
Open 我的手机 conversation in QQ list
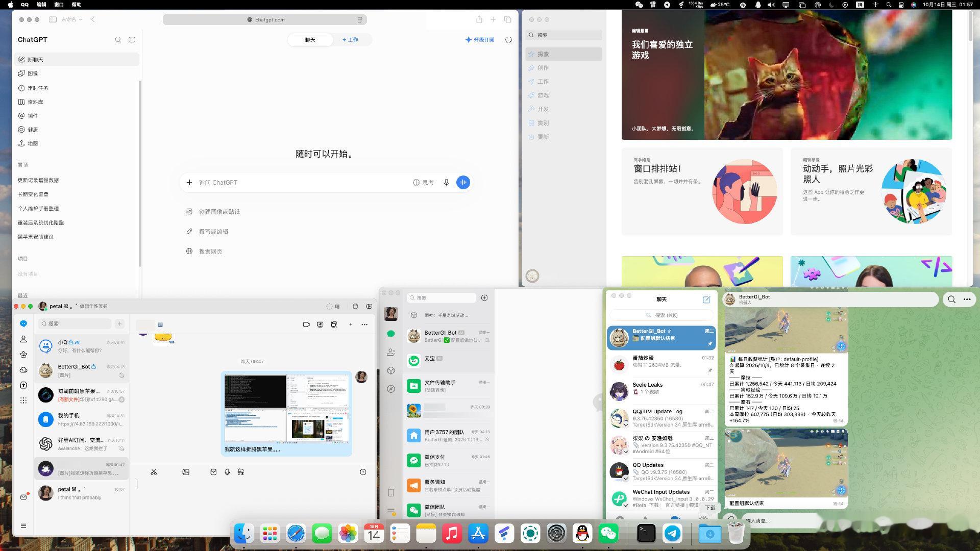click(x=82, y=419)
